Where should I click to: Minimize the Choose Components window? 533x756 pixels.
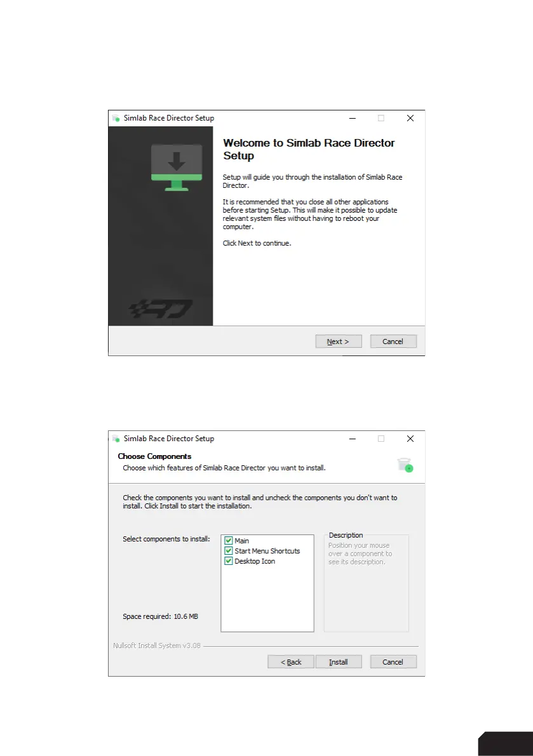click(353, 439)
